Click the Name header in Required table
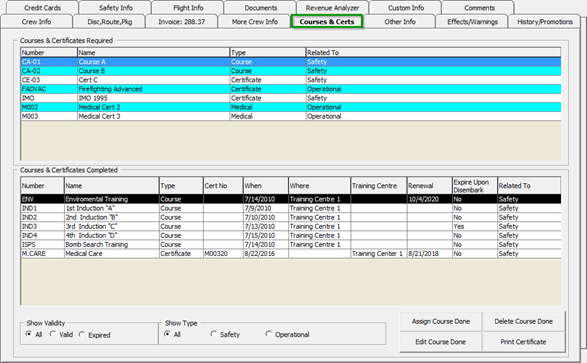The image size is (587, 363). click(153, 52)
